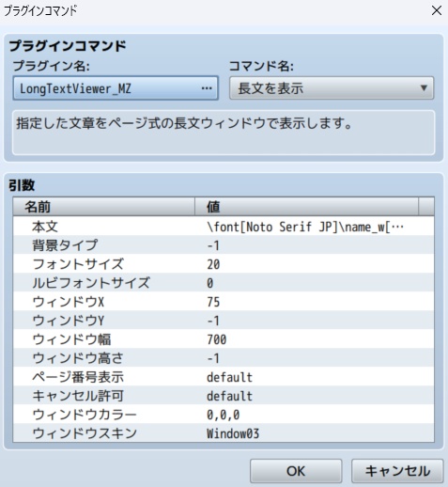
Task: Select the ウィンドウスキン argument row
Action: point(224,432)
